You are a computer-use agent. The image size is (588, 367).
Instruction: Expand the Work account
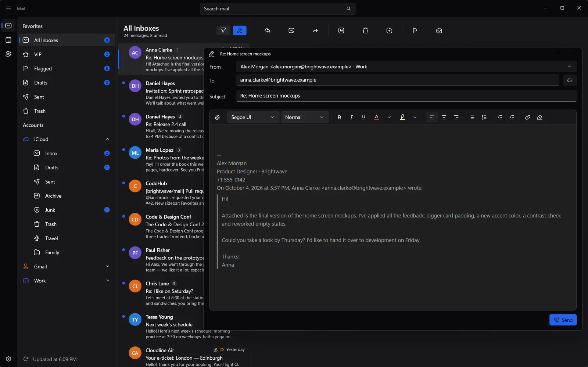[x=108, y=281]
